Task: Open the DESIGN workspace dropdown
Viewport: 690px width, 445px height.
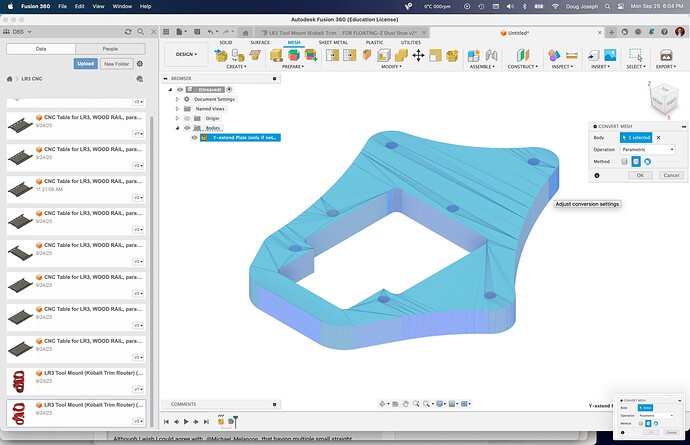Action: (186, 55)
